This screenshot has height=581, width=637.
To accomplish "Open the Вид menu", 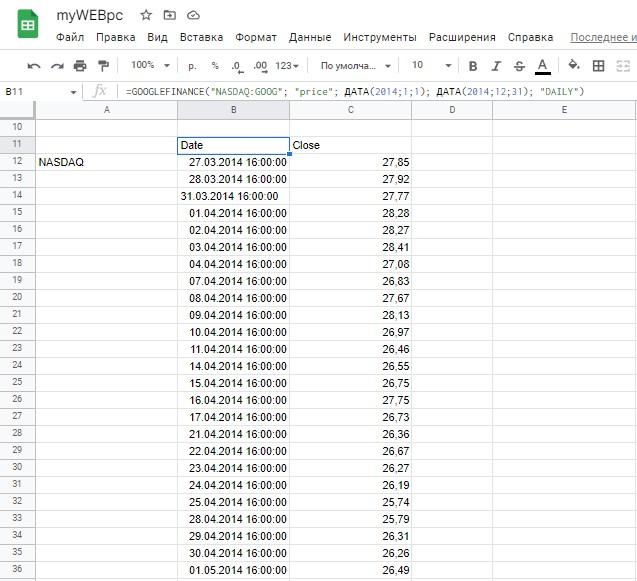I will click(157, 37).
